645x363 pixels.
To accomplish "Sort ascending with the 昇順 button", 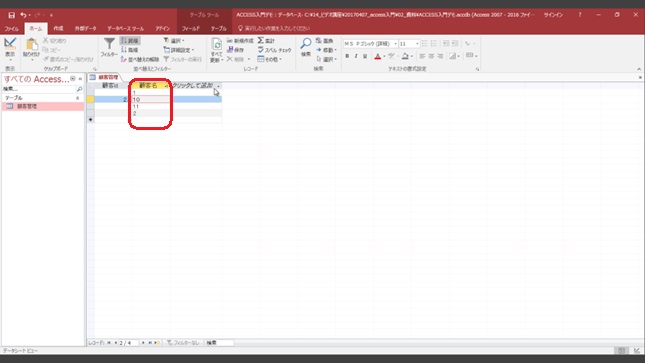I will click(130, 41).
